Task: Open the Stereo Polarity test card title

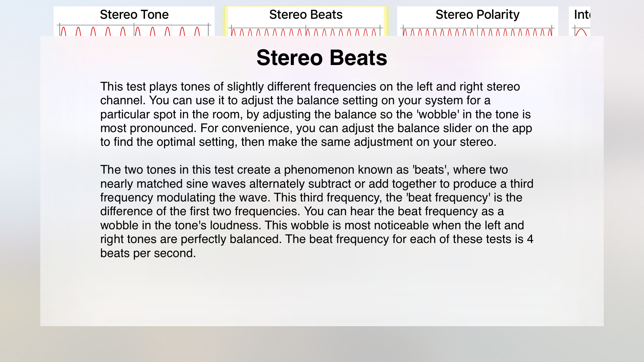Action: click(x=477, y=14)
